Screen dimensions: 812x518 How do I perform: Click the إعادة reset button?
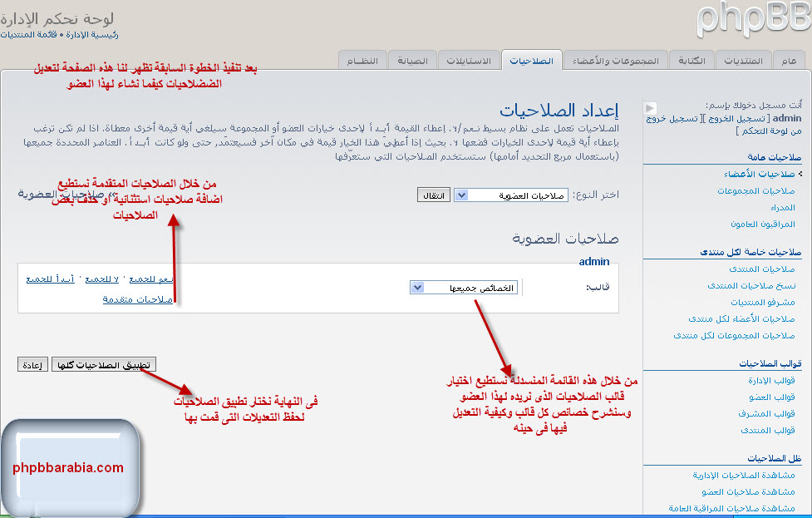pos(32,365)
